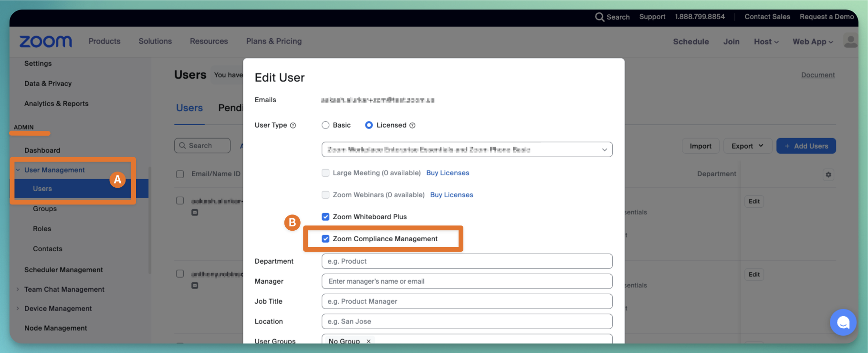Image resolution: width=868 pixels, height=353 pixels.
Task: Open Plans & Pricing menu item
Action: pyautogui.click(x=274, y=41)
